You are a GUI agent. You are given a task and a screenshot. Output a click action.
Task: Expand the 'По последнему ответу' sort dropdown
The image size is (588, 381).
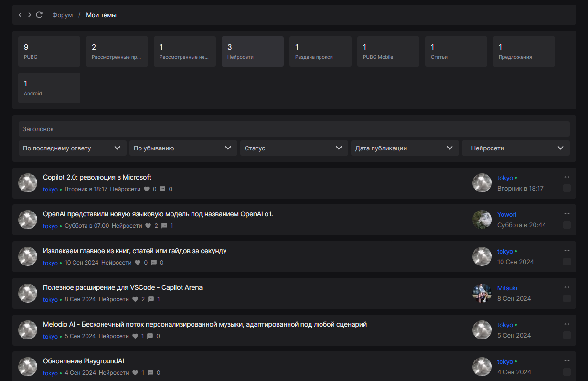[72, 148]
